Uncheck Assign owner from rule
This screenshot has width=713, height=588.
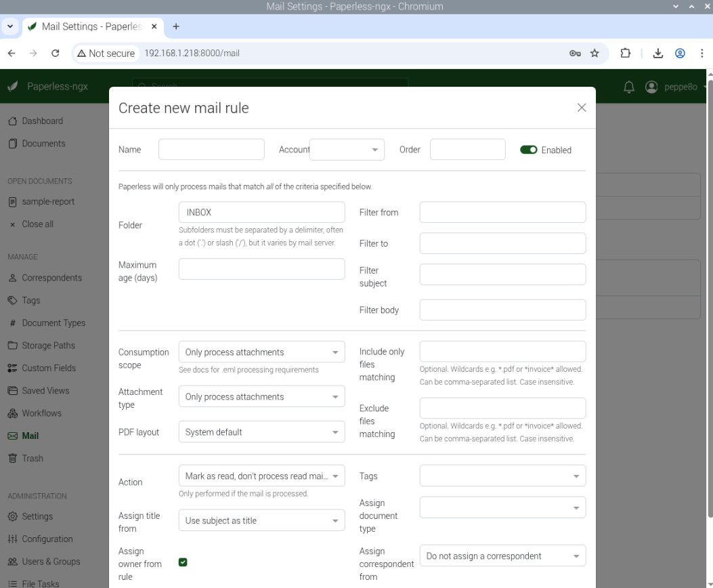pyautogui.click(x=183, y=562)
